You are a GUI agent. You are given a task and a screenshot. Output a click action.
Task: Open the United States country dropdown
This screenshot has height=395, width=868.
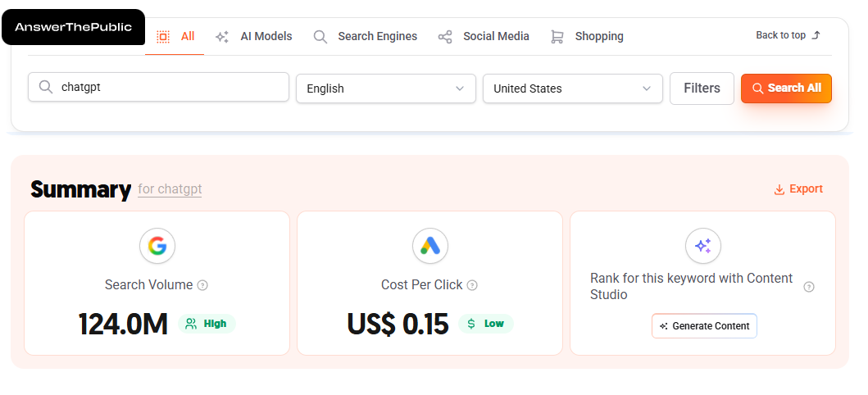pos(572,89)
